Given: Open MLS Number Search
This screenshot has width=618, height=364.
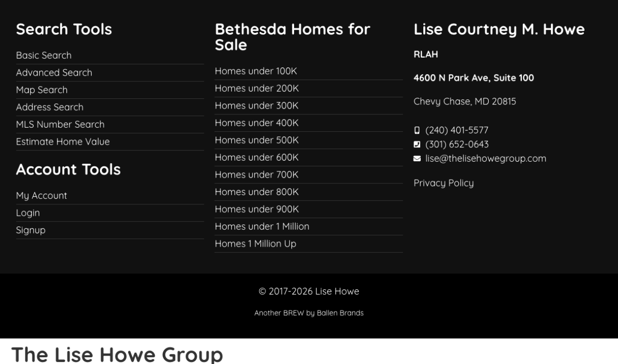Looking at the screenshot, I should click(60, 124).
